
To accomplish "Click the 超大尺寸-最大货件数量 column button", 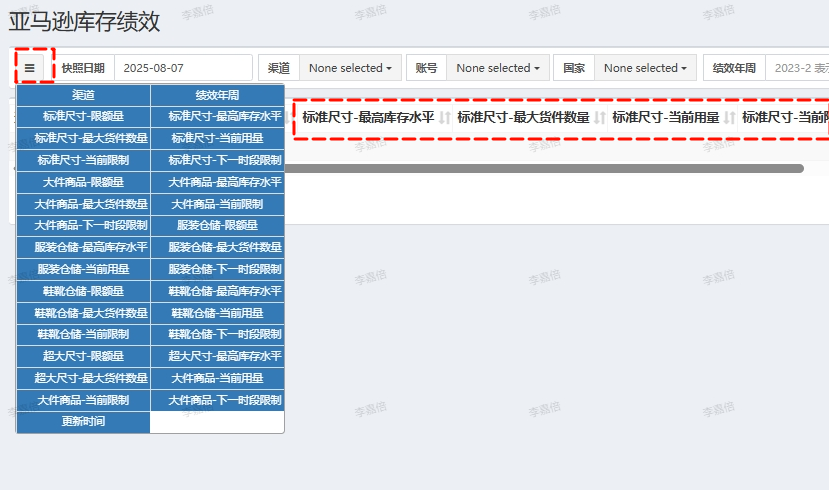I will pos(84,378).
